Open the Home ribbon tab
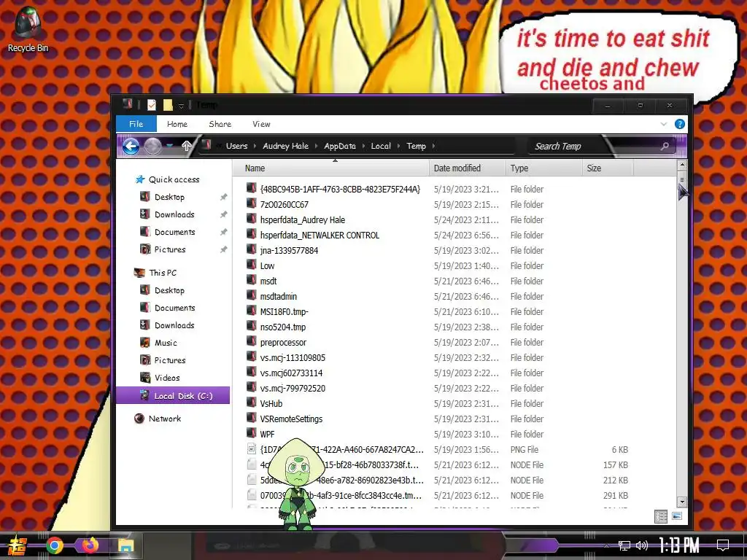 177,124
